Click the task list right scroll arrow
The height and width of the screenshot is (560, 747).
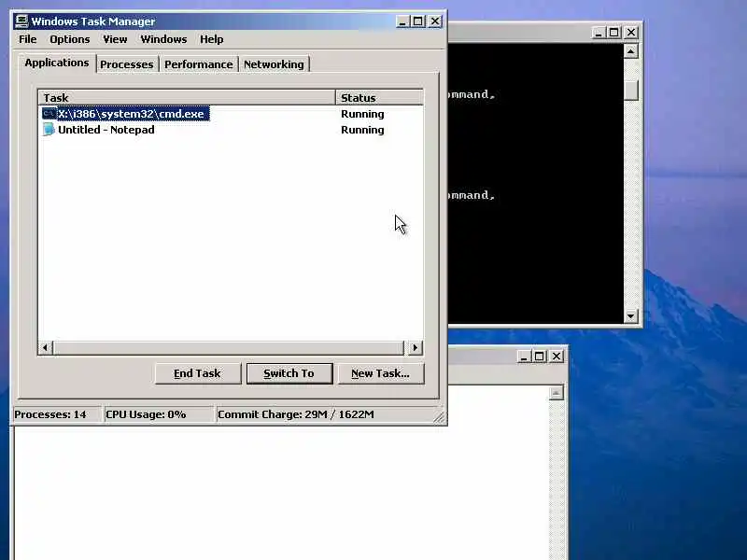pyautogui.click(x=415, y=347)
